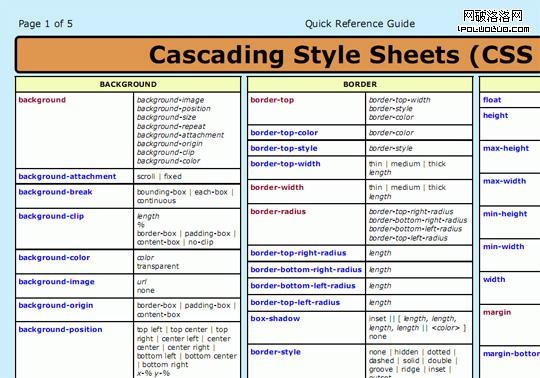Click 'border-style' value in border-top-style row
This screenshot has height=378, width=540.
(x=391, y=148)
